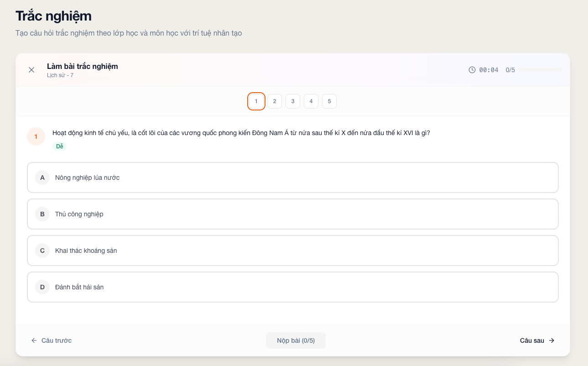Click the page description Tạo câu hỏi trắc nghiệm

129,33
